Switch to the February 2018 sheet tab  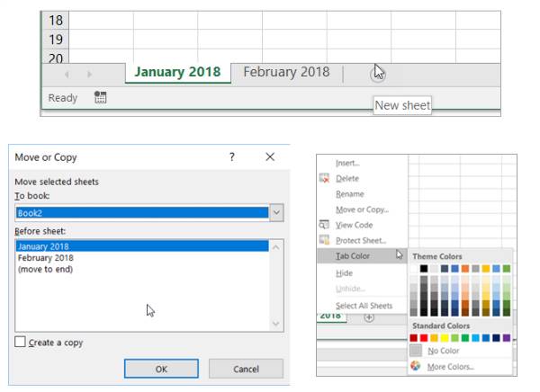point(286,72)
